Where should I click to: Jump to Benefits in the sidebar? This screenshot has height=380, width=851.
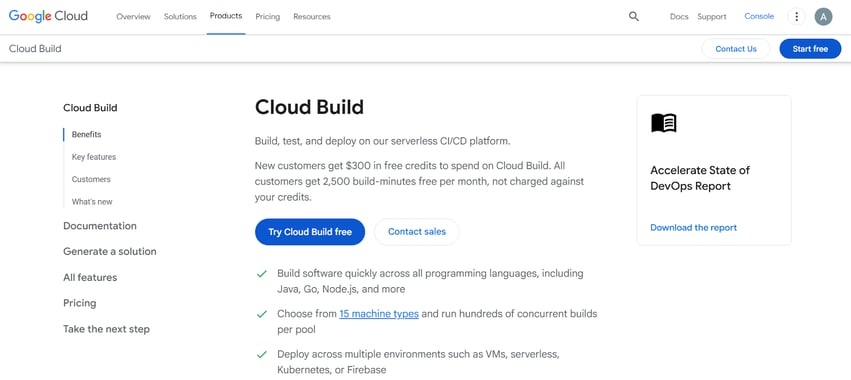pos(86,134)
